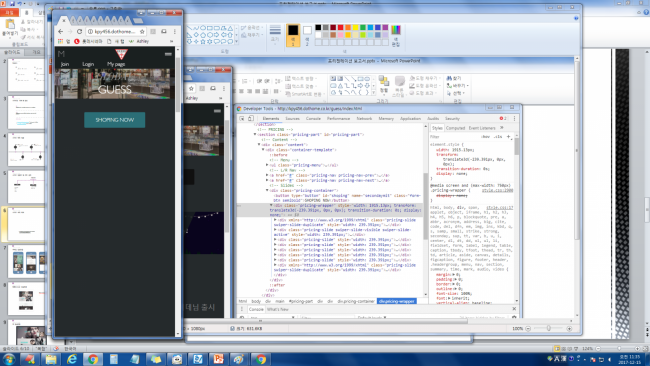Open the Console drawer tab
650x366 pixels.
click(x=256, y=309)
